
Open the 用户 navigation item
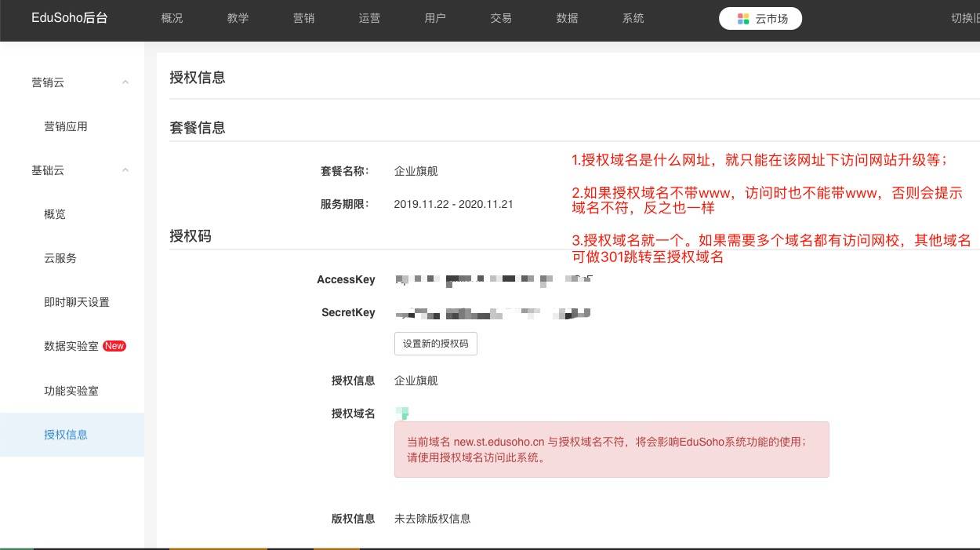(435, 18)
